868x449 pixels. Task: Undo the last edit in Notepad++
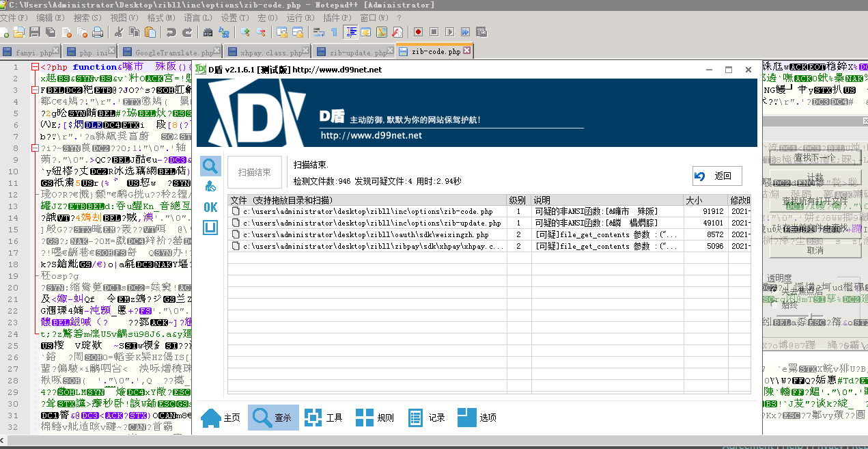[x=171, y=32]
